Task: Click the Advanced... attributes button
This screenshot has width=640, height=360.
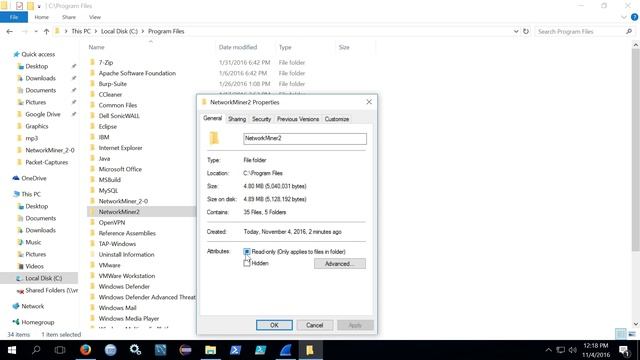Action: [x=340, y=264]
